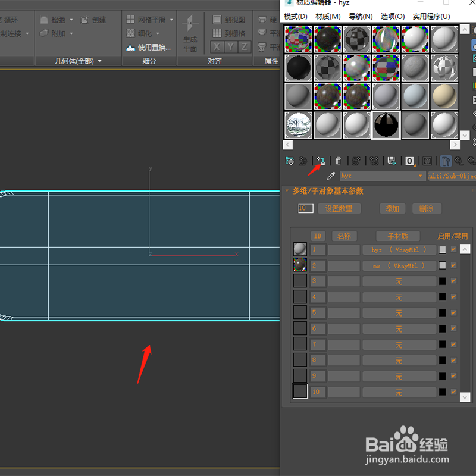476x476 pixels.
Task: Click the 网格平滑 (MSmooth) icon
Action: click(x=130, y=20)
